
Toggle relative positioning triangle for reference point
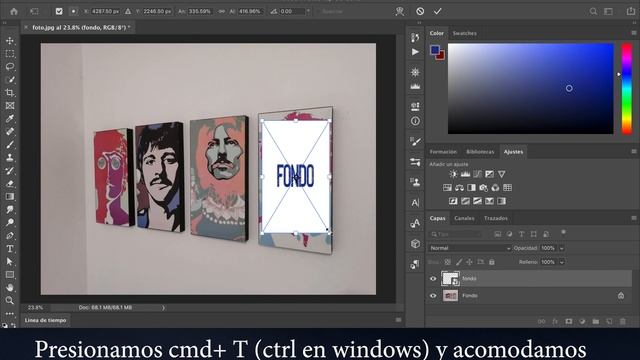tap(128, 11)
